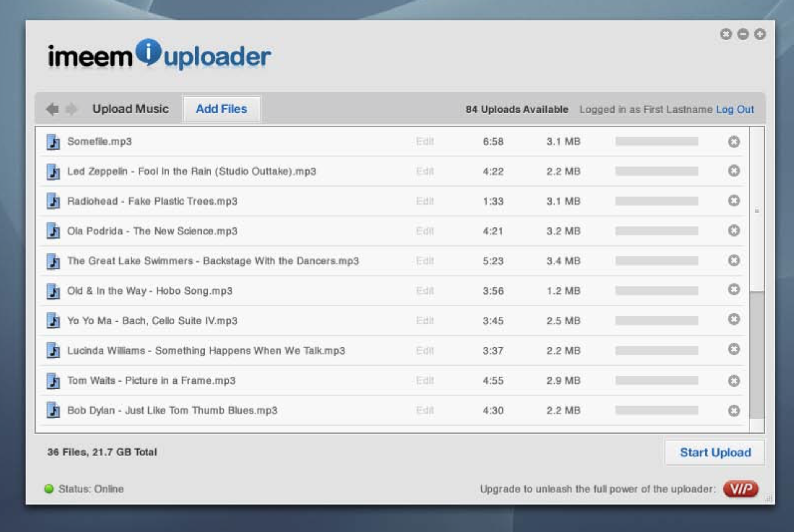This screenshot has height=532, width=794.
Task: Close the uploader window with the x button
Action: coord(726,34)
